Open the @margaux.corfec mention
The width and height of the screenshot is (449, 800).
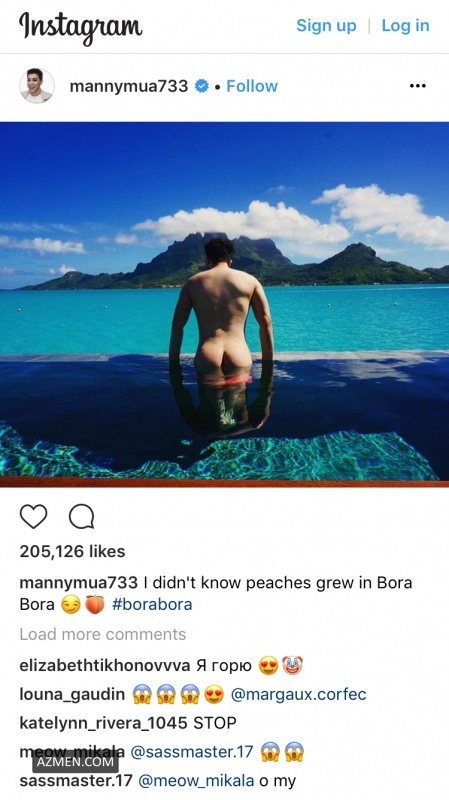(x=298, y=694)
